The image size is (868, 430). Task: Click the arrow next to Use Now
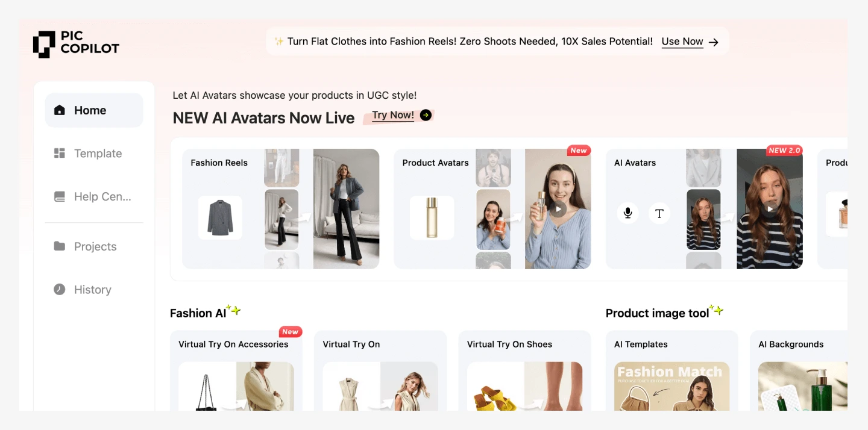pos(714,42)
